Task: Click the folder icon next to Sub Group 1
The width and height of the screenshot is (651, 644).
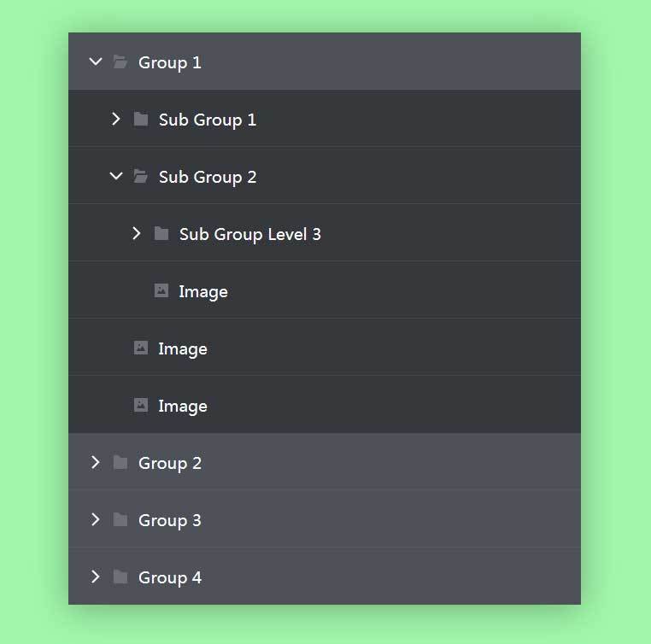Action: point(141,120)
